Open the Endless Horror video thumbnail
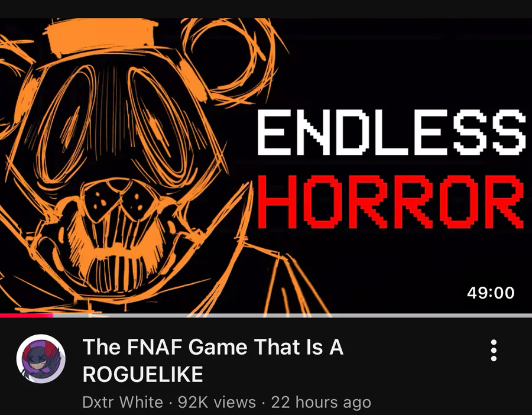The image size is (532, 415). pos(266,166)
